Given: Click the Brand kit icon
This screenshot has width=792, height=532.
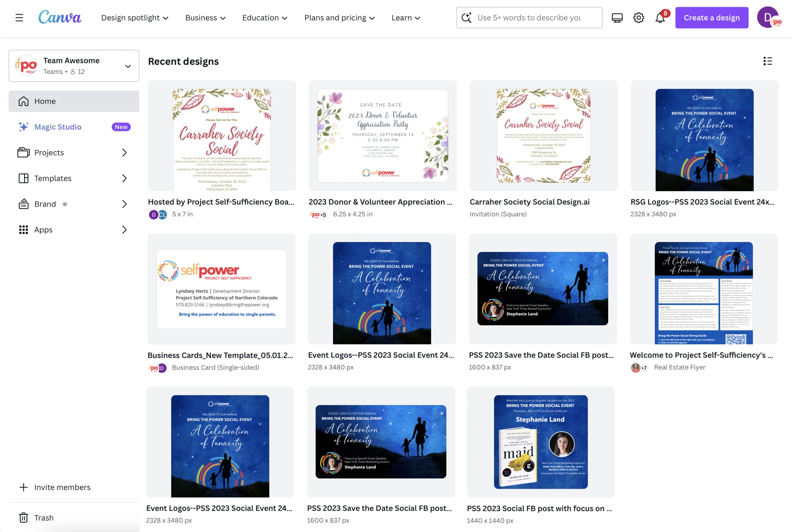Looking at the screenshot, I should click(24, 204).
